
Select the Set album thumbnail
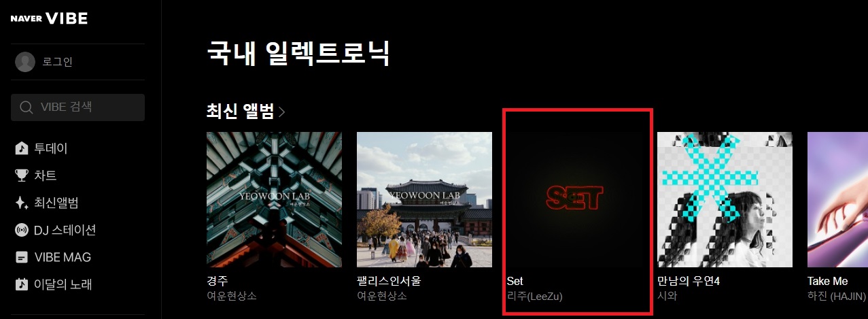point(574,199)
